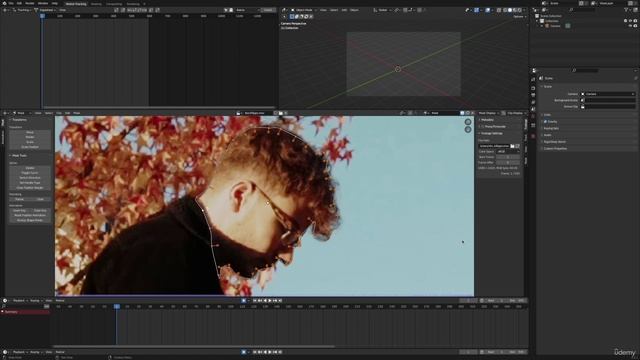640x360 pixels.
Task: Open 3D viewport editor type selector
Action: (x=284, y=10)
